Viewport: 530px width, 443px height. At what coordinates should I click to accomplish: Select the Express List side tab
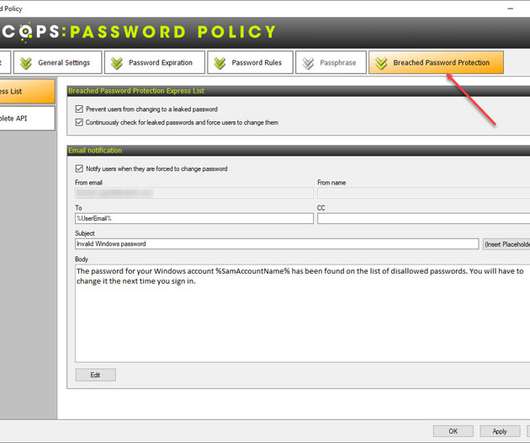click(27, 92)
